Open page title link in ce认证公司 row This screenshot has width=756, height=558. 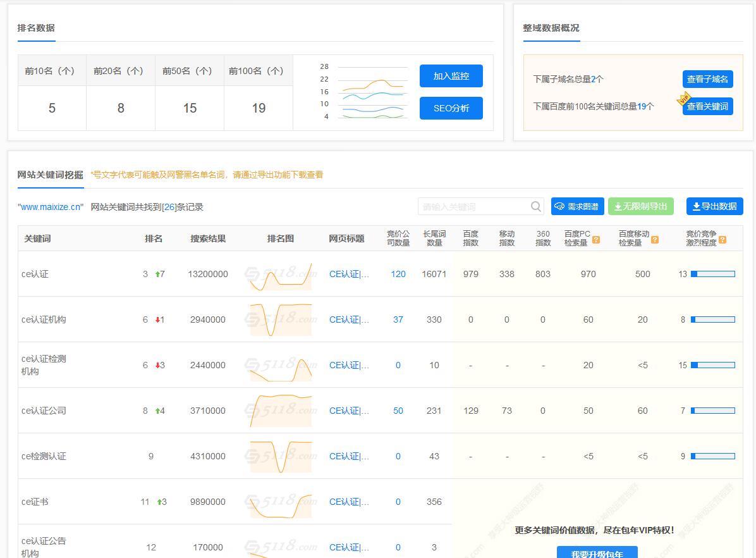tap(349, 411)
